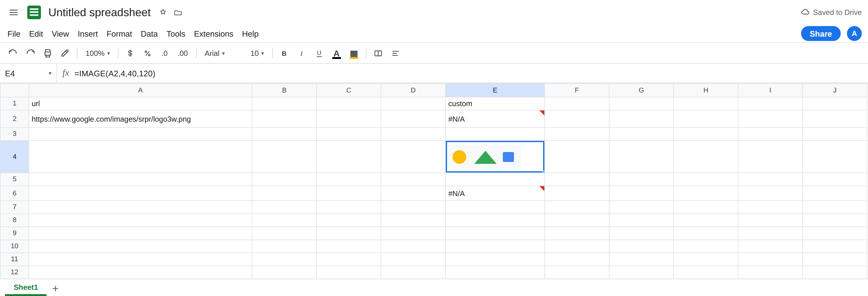
Task: Activate the paint format tool
Action: tap(65, 53)
